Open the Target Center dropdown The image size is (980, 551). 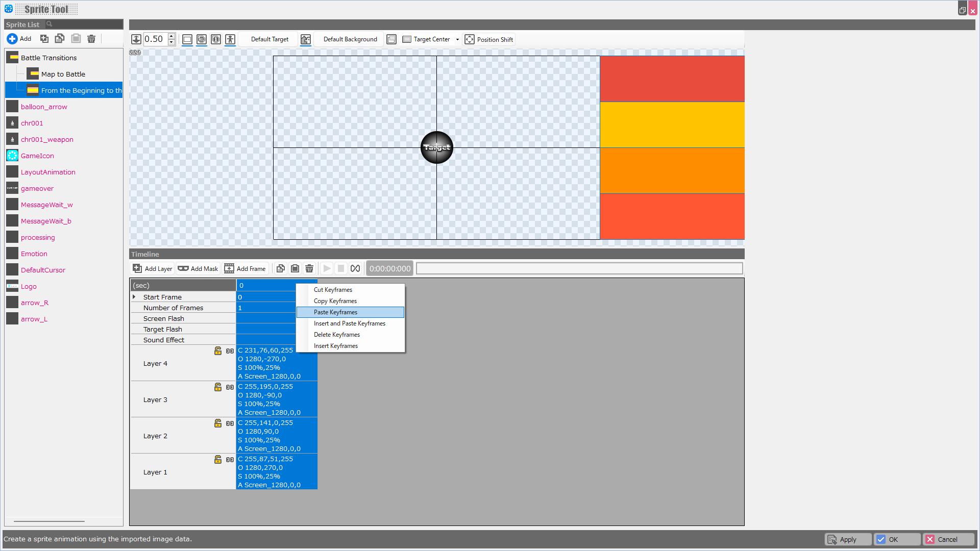tap(456, 39)
